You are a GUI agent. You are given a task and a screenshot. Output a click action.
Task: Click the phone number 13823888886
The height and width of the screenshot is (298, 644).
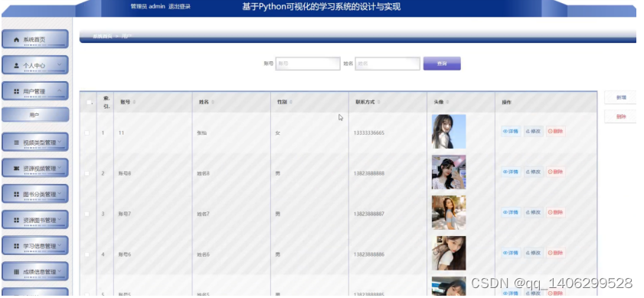[x=369, y=254]
